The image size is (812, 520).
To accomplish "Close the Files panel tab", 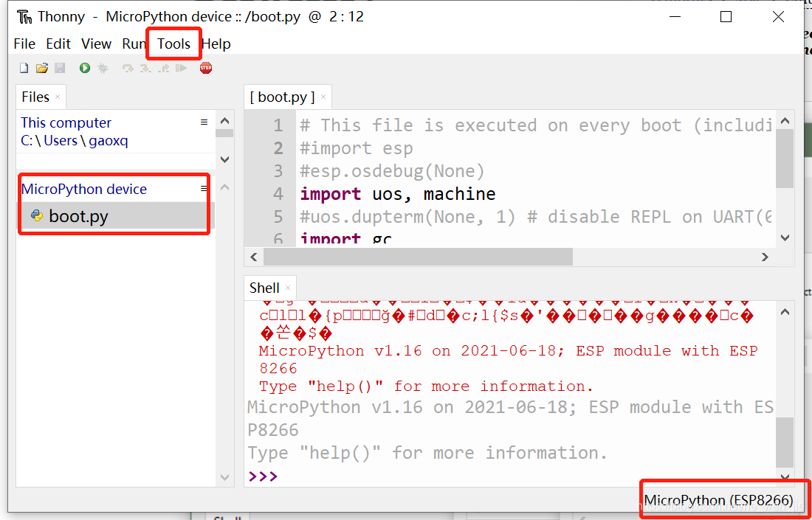I will (x=58, y=97).
